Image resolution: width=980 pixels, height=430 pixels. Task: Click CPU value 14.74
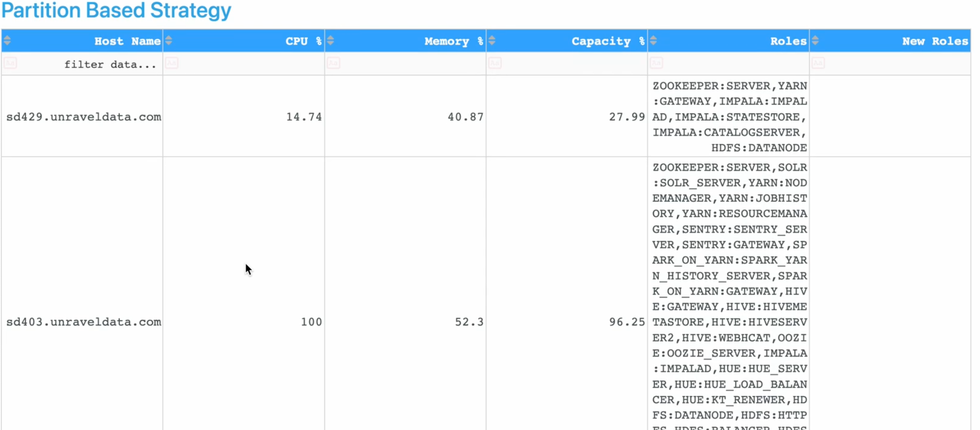[x=304, y=117]
